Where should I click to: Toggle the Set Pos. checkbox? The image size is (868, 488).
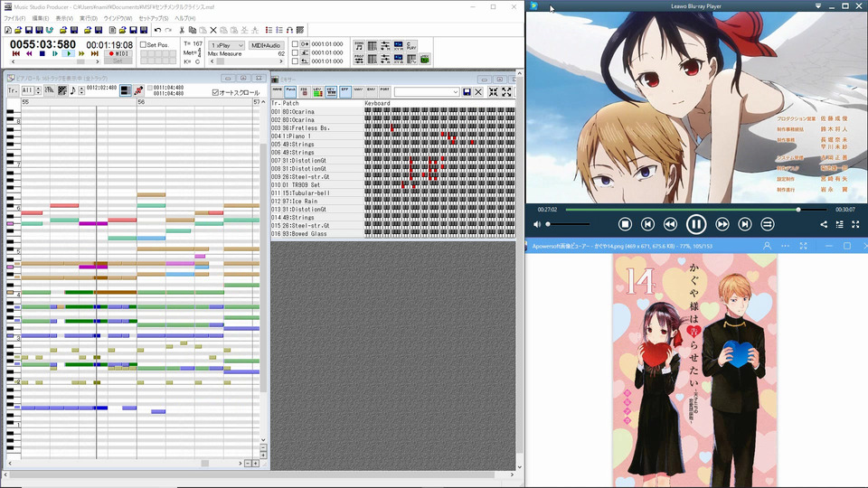[x=144, y=45]
